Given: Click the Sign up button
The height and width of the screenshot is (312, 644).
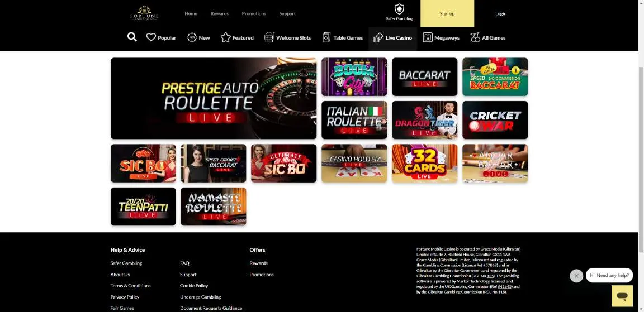Looking at the screenshot, I should coord(447,13).
